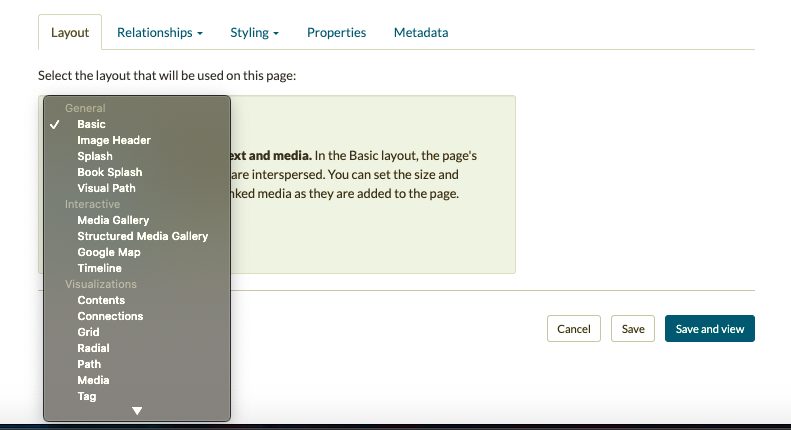Screen dimensions: 791x430
Task: Open the Styling tab dropdown
Action: [254, 33]
